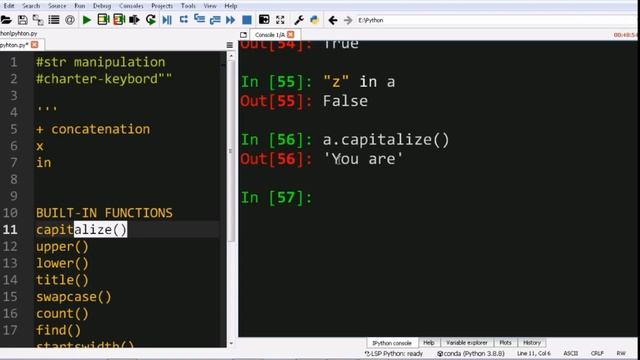Click the editor scrollbar up arrow
Screen dimensions: 640x360
231,56
